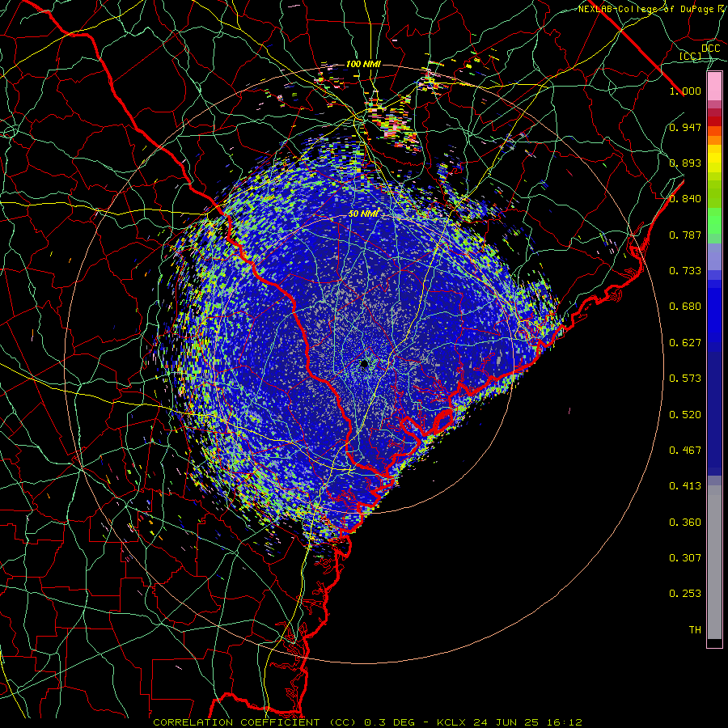Click the 24 JUN 25 date in caption
Screen dimensions: 728x728
tap(506, 722)
